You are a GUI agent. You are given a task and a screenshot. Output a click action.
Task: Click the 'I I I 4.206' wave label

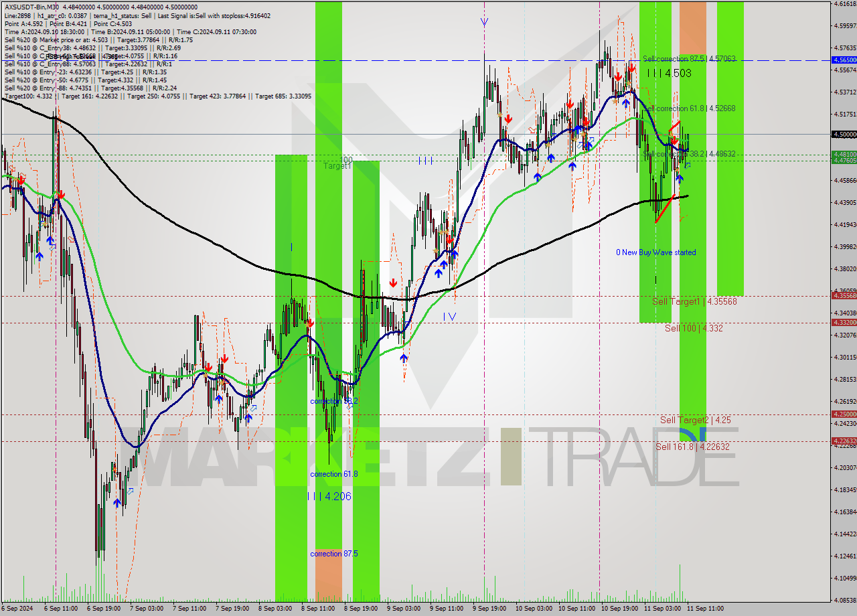[329, 496]
